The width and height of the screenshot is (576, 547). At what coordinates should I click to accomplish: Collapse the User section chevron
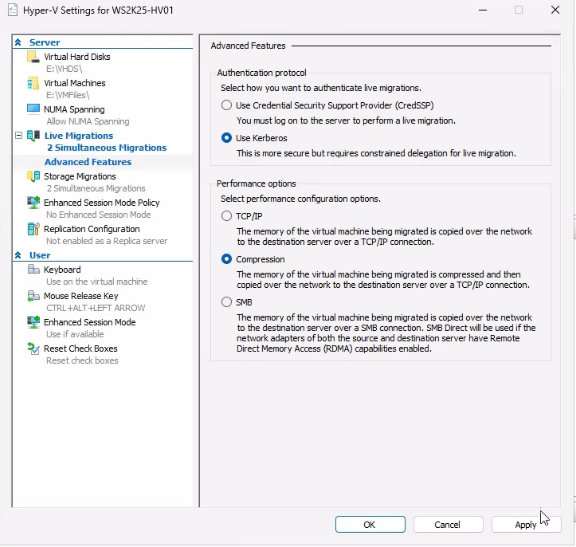click(x=18, y=255)
